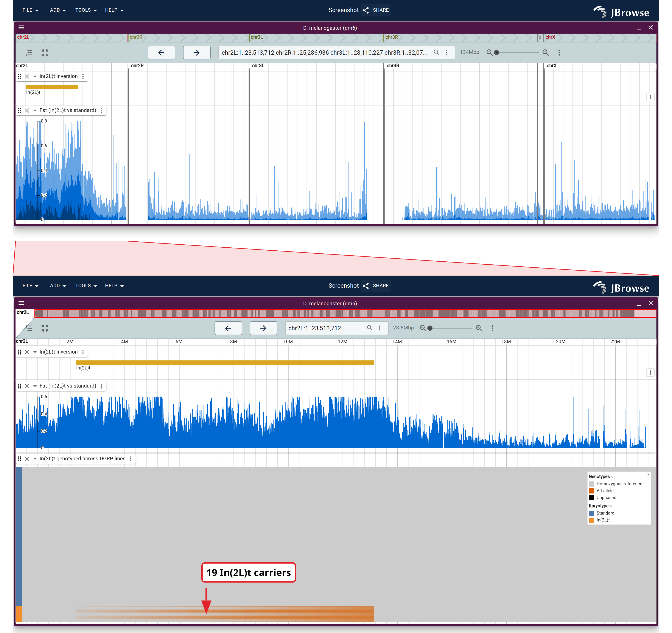Open track selector in top view
The width and height of the screenshot is (672, 633).
[x=29, y=52]
